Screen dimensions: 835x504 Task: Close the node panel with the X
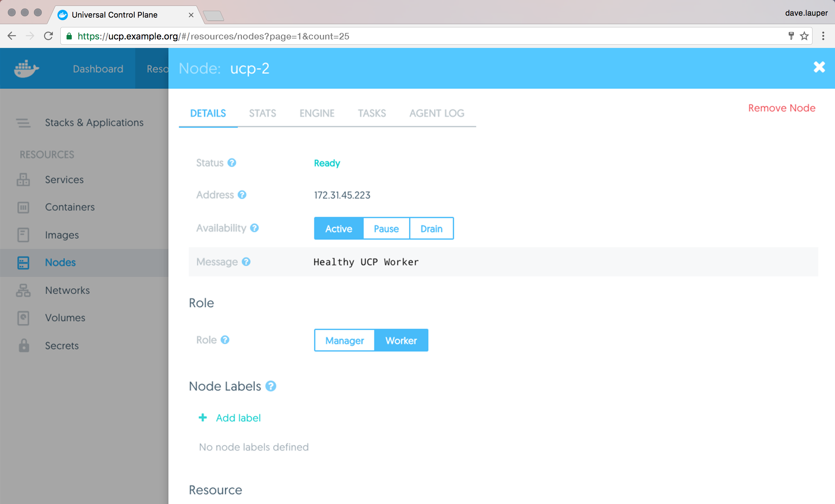pos(819,67)
